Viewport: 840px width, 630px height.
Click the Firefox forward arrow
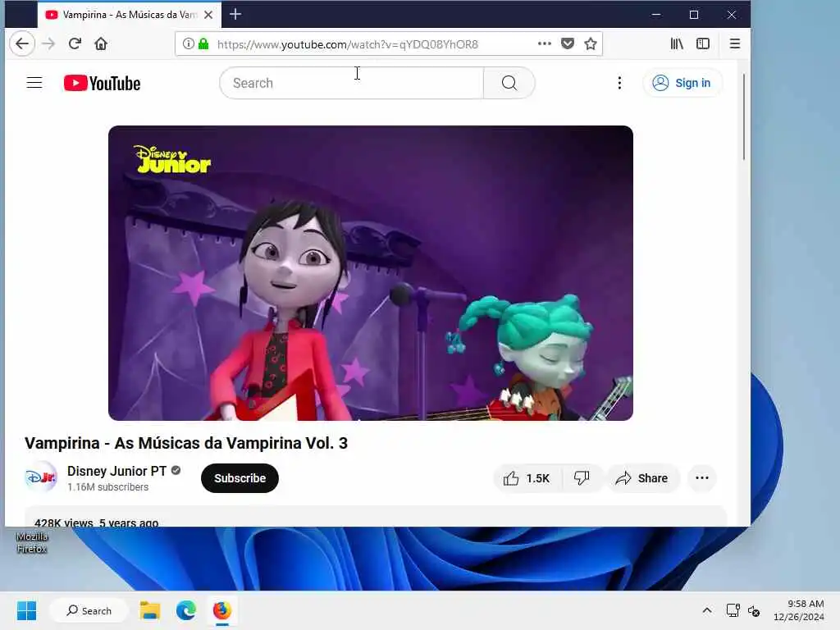pos(48,44)
